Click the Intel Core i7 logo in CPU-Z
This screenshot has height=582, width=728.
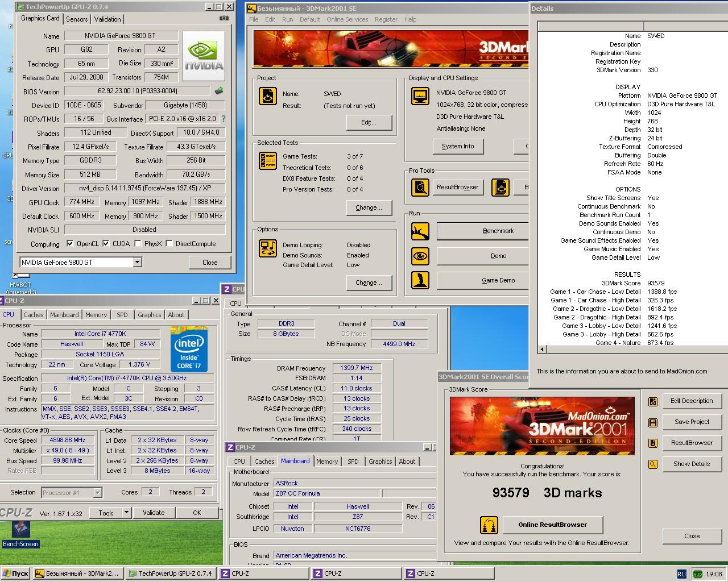click(188, 350)
